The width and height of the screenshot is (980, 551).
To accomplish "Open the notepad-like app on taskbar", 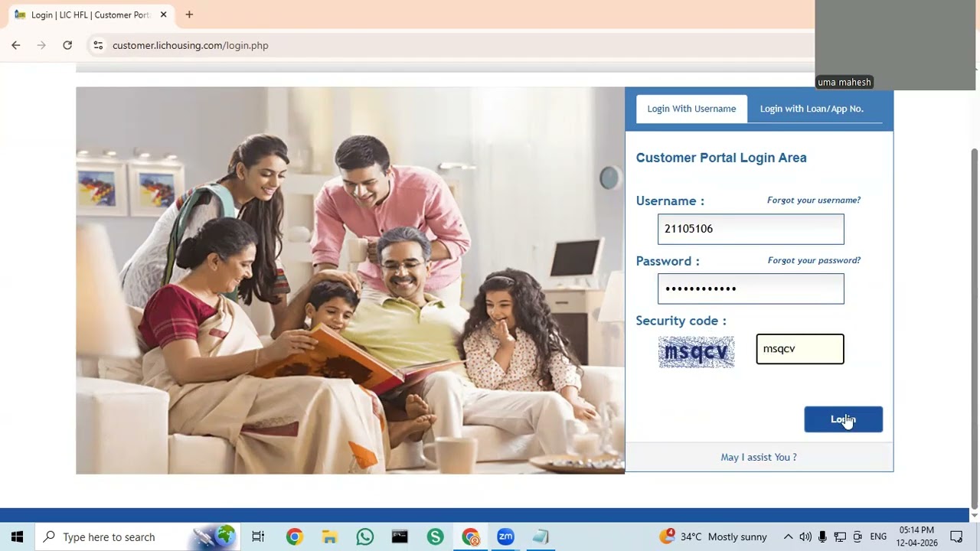I will coord(541,536).
